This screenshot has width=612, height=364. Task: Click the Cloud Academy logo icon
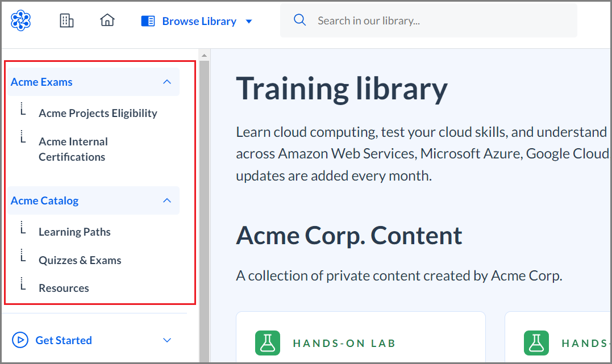pos(21,20)
